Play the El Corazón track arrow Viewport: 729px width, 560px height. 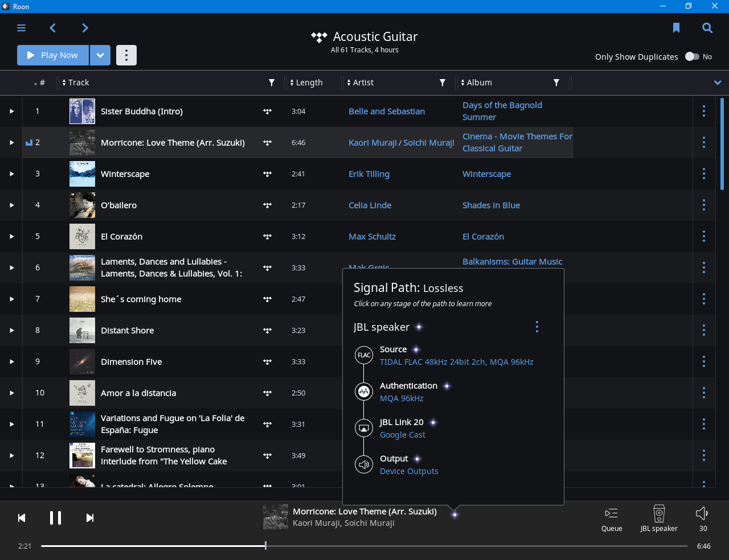click(x=11, y=236)
